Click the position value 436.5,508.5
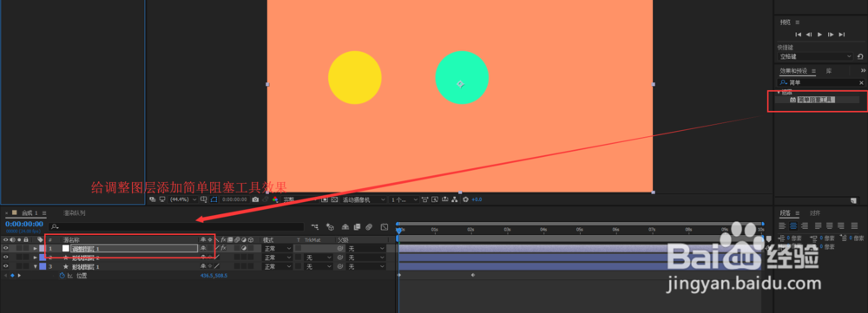Screen dimensions: 868x313 214,276
